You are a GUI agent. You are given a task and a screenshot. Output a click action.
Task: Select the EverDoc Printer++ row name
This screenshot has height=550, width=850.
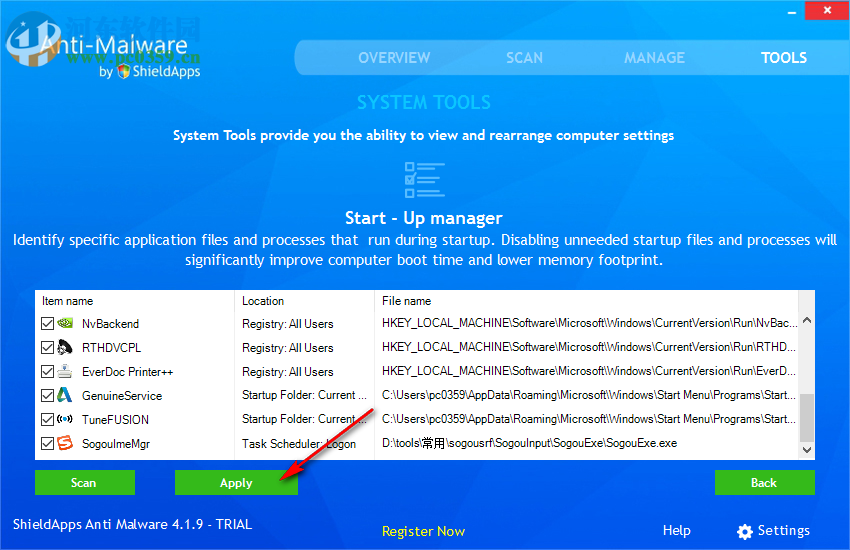point(127,372)
